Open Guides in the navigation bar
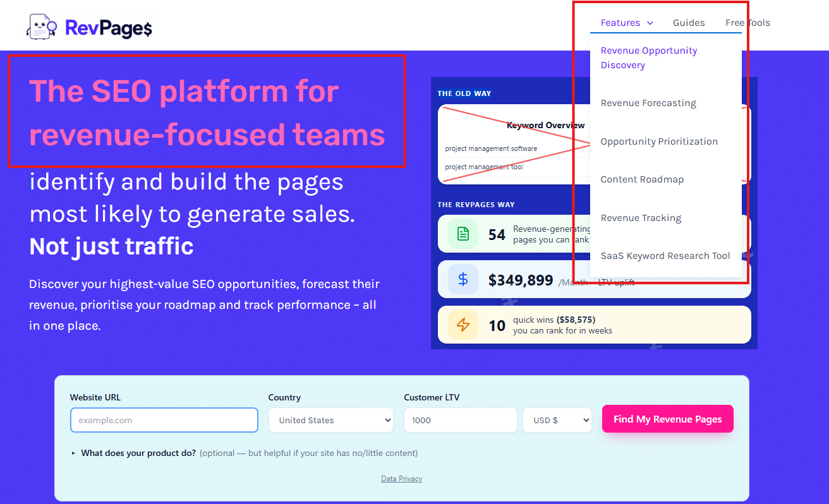Image resolution: width=829 pixels, height=504 pixels. coord(689,23)
